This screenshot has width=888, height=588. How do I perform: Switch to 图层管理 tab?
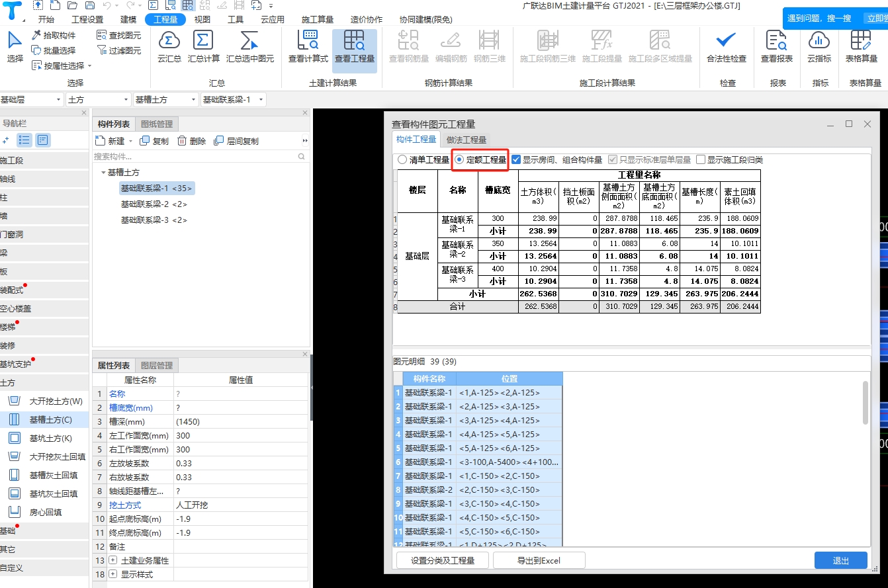coord(157,365)
